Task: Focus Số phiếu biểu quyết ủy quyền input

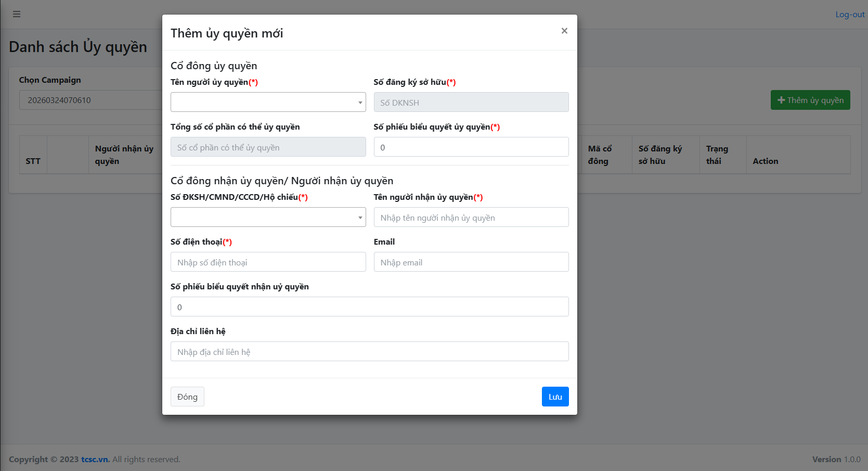Action: tap(471, 147)
